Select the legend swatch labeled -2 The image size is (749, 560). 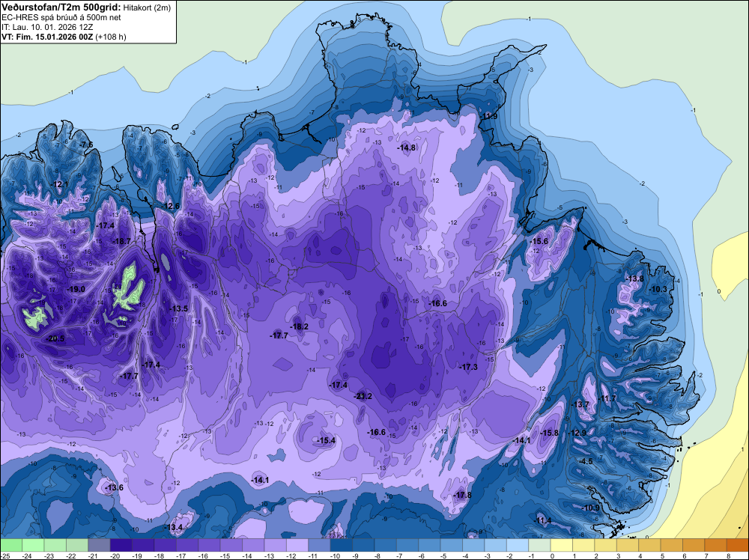[518, 545]
